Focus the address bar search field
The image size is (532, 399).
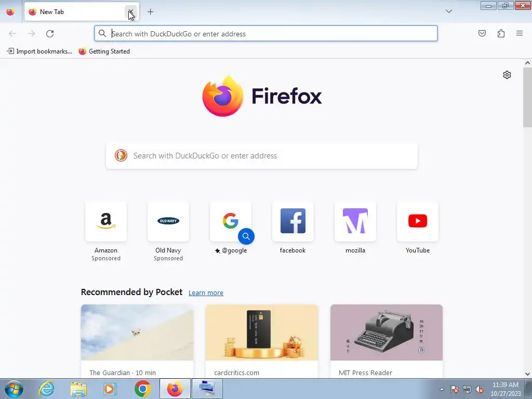click(x=266, y=34)
